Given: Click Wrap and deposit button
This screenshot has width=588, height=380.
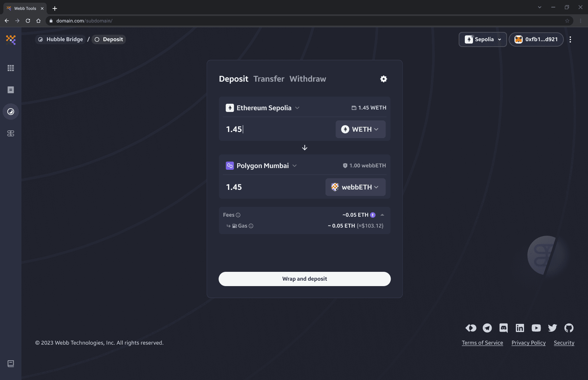Looking at the screenshot, I should pos(305,279).
